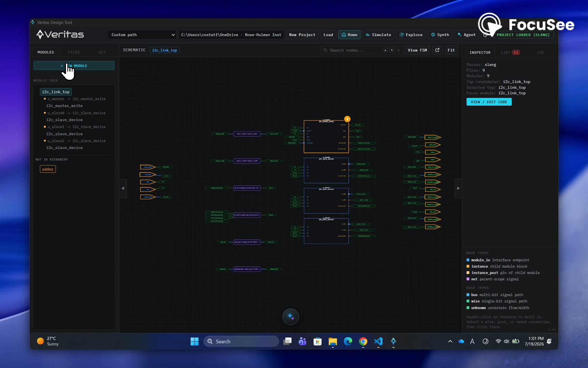Open the Explore view

pos(411,35)
